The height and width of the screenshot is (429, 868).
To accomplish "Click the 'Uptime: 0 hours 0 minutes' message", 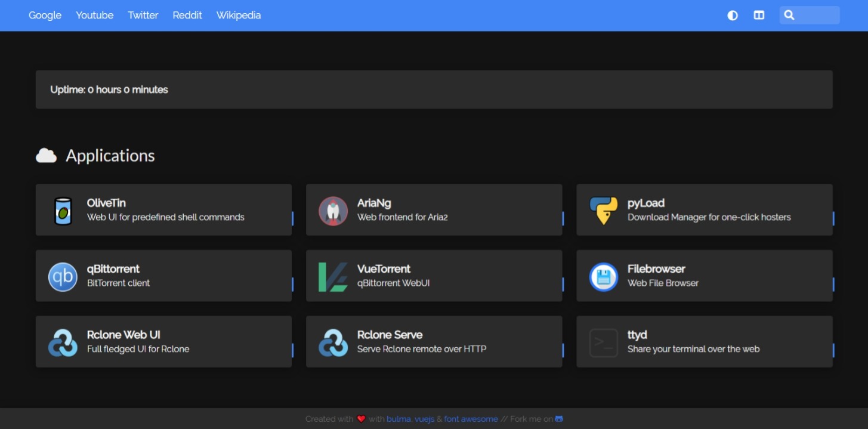I will click(x=109, y=89).
